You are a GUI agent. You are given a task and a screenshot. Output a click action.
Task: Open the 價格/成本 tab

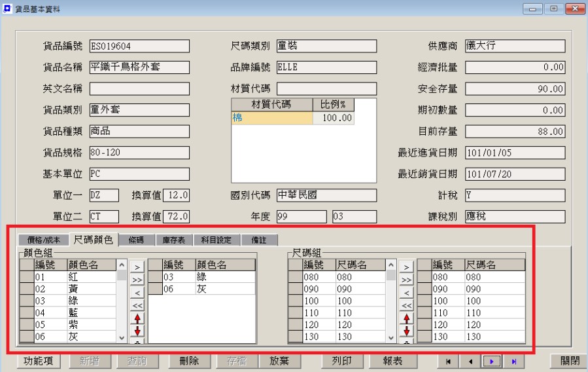[x=44, y=240]
